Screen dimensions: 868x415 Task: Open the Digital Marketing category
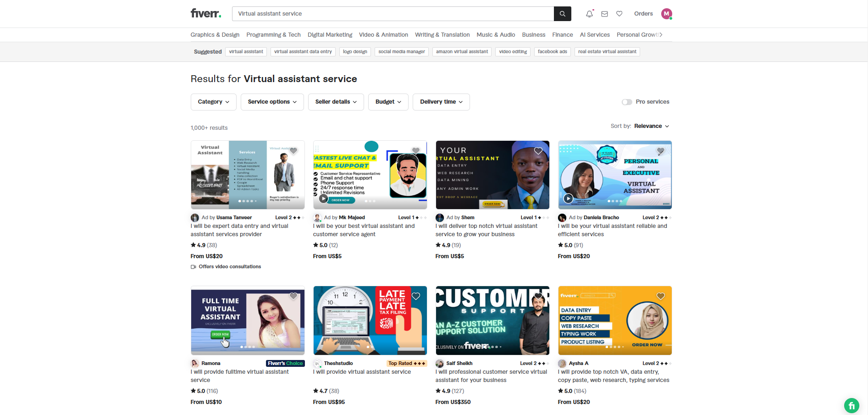point(330,35)
